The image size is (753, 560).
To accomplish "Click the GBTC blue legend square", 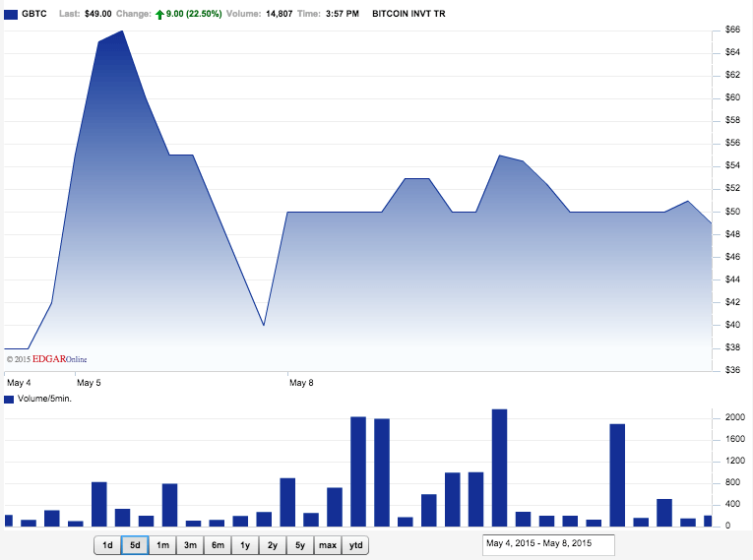I will (10, 12).
